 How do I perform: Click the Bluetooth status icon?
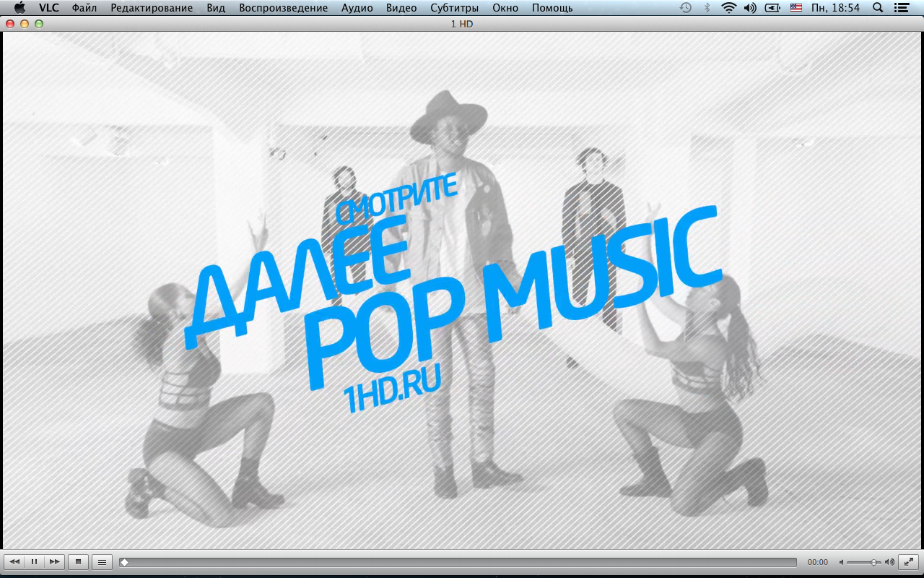[x=707, y=8]
